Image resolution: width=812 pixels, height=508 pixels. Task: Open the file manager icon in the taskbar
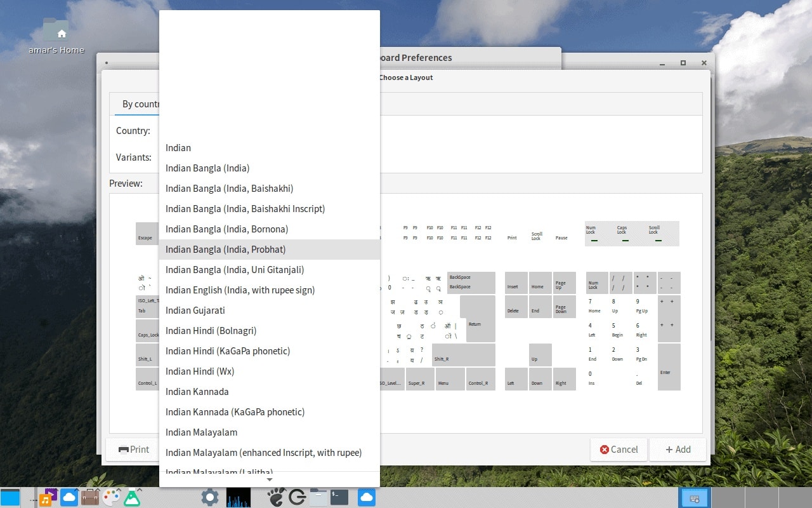pos(318,497)
